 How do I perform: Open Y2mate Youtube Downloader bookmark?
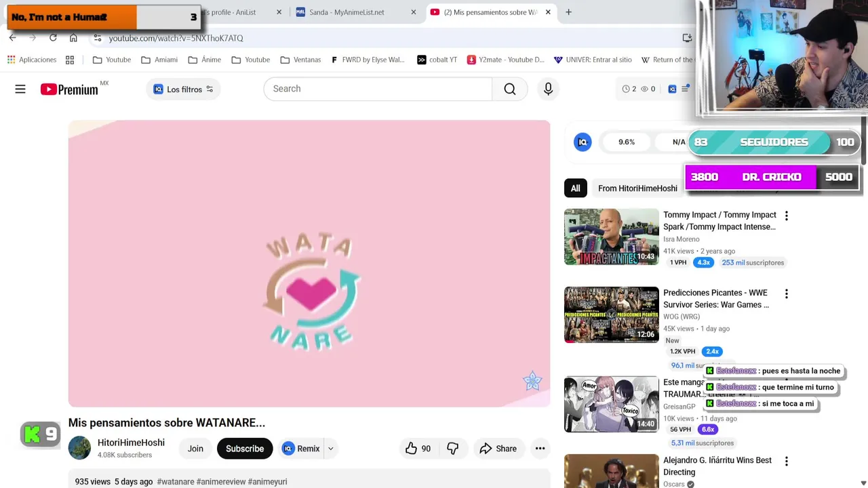click(x=506, y=60)
